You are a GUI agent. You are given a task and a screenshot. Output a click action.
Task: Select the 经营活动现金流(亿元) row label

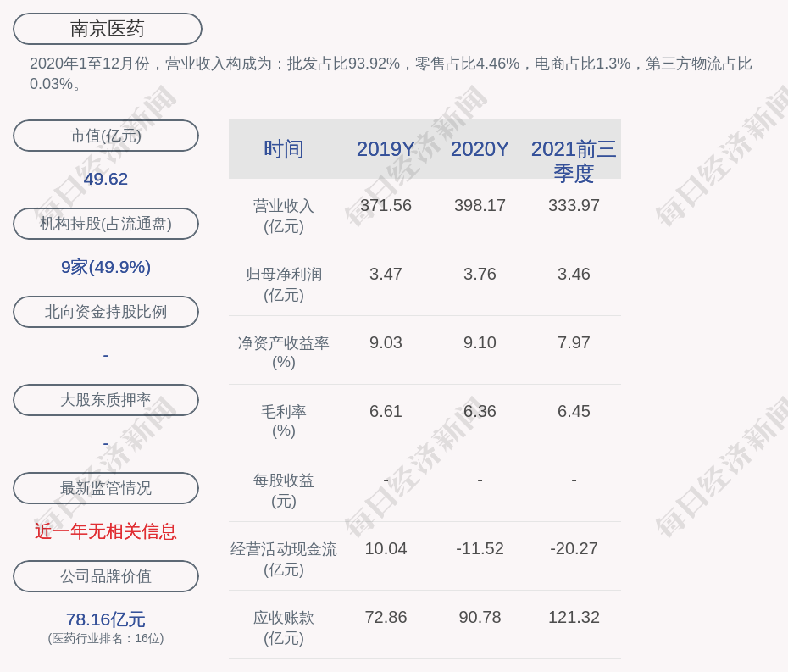coord(284,559)
